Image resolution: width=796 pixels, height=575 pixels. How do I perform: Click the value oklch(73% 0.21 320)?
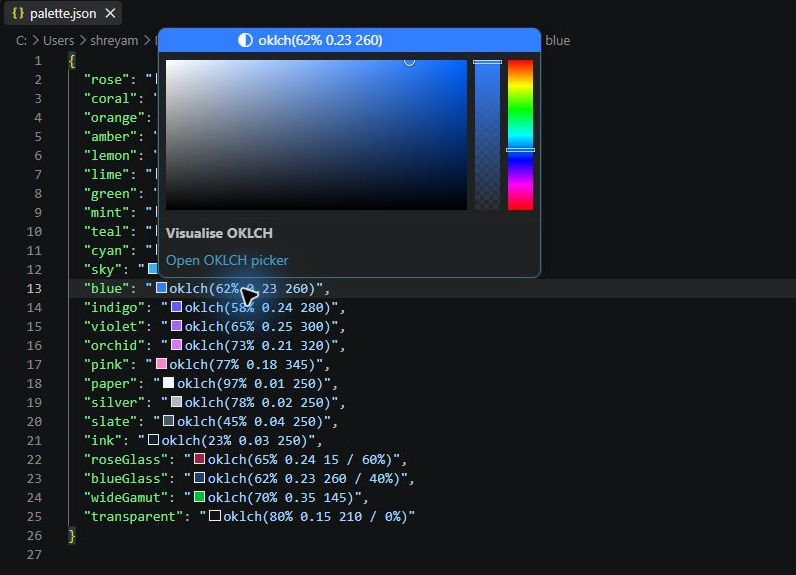[258, 346]
